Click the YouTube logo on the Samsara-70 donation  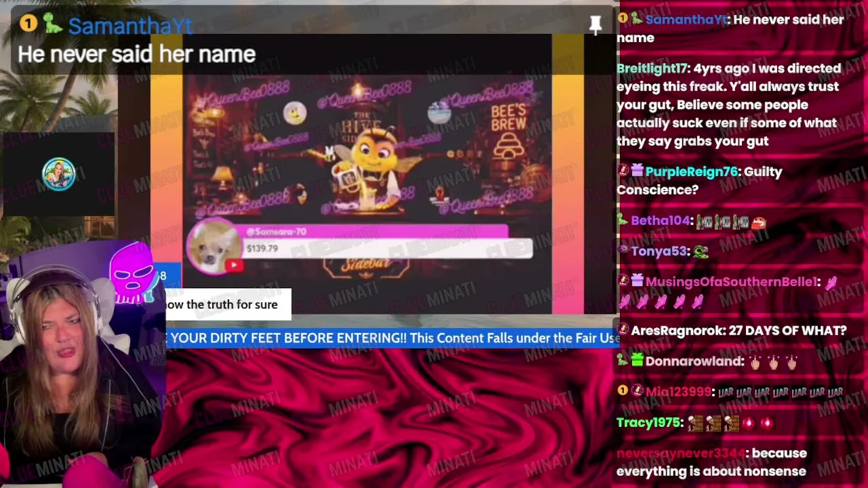click(x=234, y=265)
